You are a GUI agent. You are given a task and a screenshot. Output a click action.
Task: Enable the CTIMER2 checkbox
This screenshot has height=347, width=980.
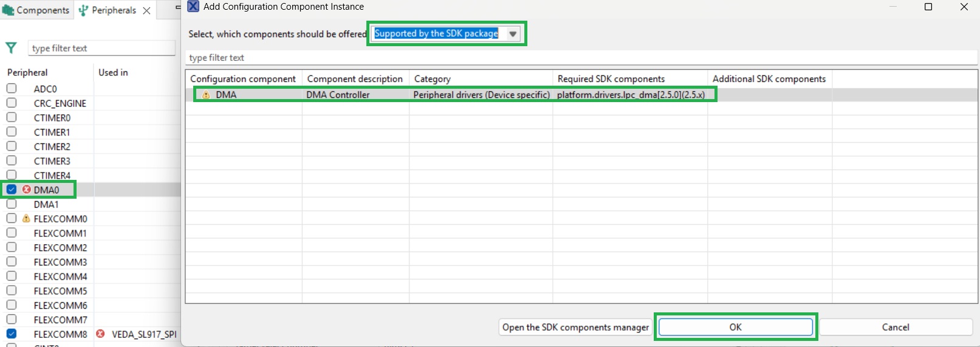point(12,146)
